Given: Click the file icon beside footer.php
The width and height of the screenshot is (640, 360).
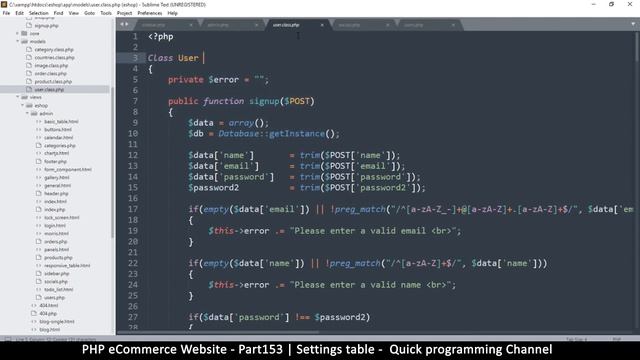Looking at the screenshot, I should pos(39,161).
